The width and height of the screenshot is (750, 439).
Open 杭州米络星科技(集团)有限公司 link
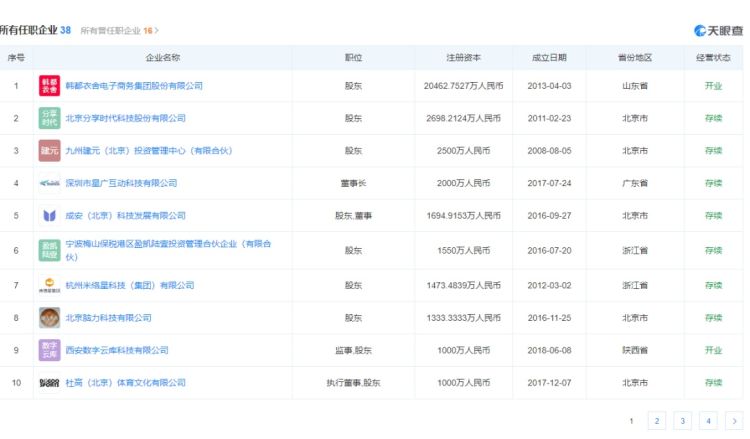click(x=130, y=285)
